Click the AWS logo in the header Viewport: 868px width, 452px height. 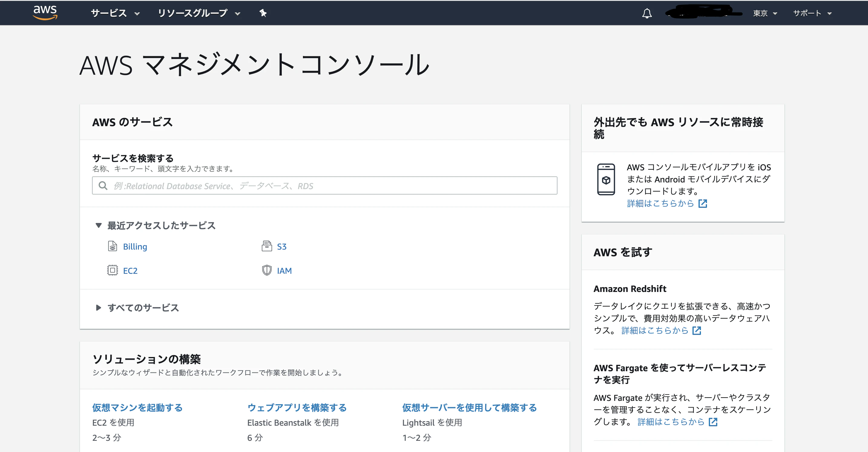click(x=45, y=13)
